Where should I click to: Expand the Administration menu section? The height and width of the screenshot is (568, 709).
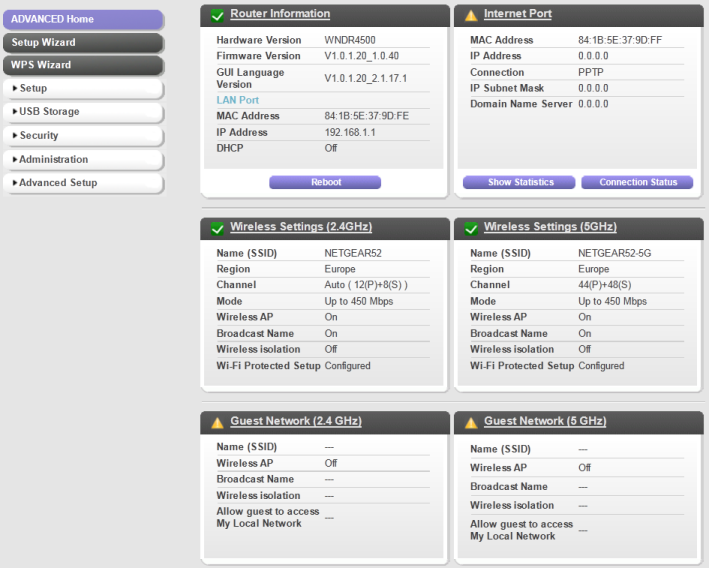(83, 160)
